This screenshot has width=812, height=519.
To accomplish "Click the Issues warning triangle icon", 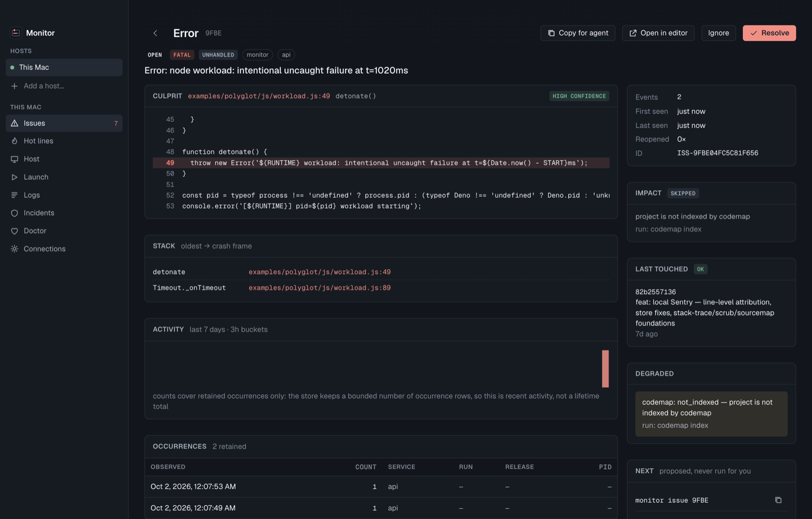I will click(x=15, y=123).
